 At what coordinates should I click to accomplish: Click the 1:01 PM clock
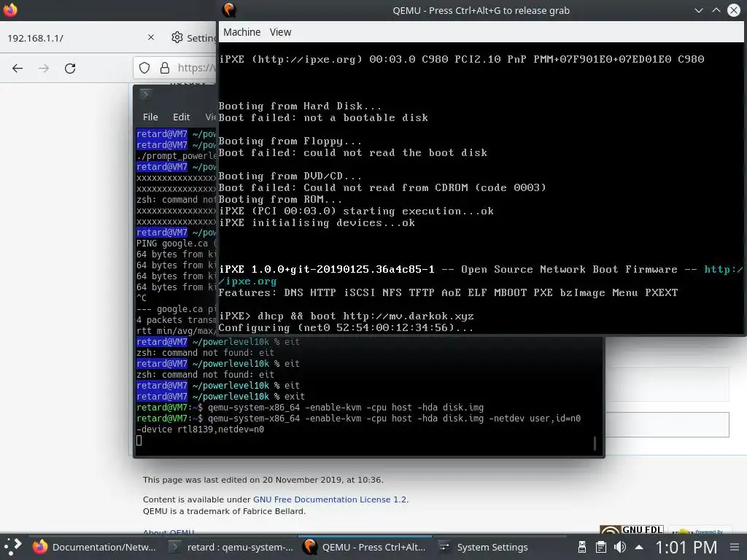686,547
